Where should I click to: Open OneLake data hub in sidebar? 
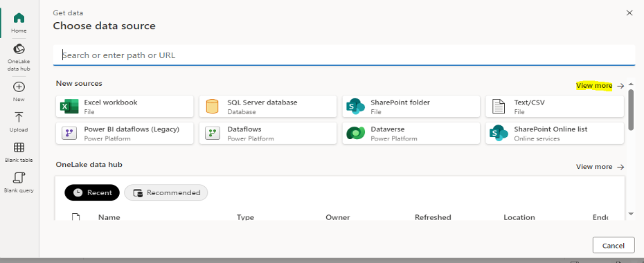(19, 57)
